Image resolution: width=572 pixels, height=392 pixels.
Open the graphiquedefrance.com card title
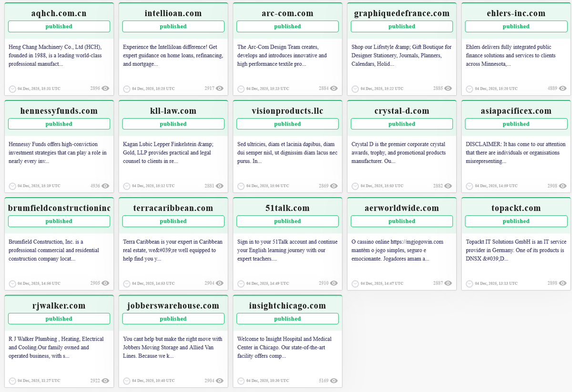(x=402, y=13)
